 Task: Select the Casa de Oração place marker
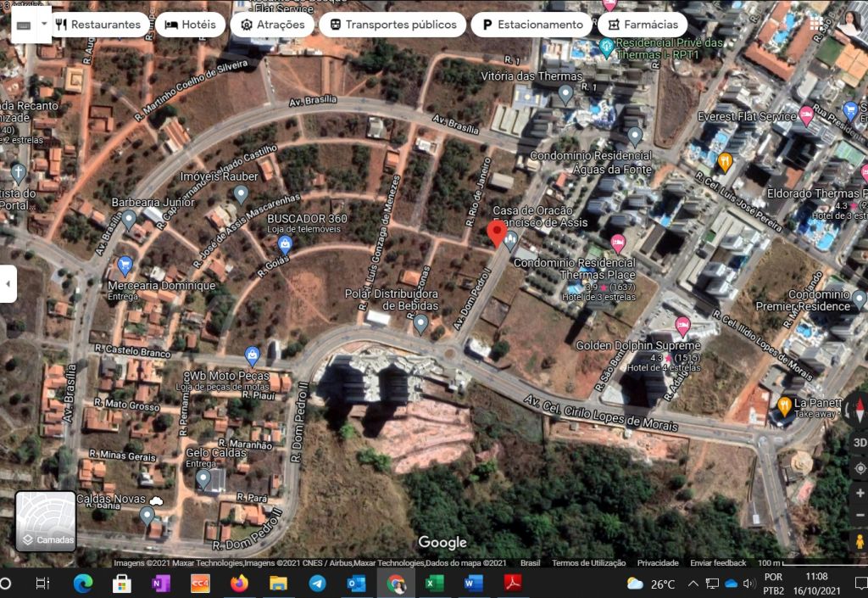coord(510,240)
